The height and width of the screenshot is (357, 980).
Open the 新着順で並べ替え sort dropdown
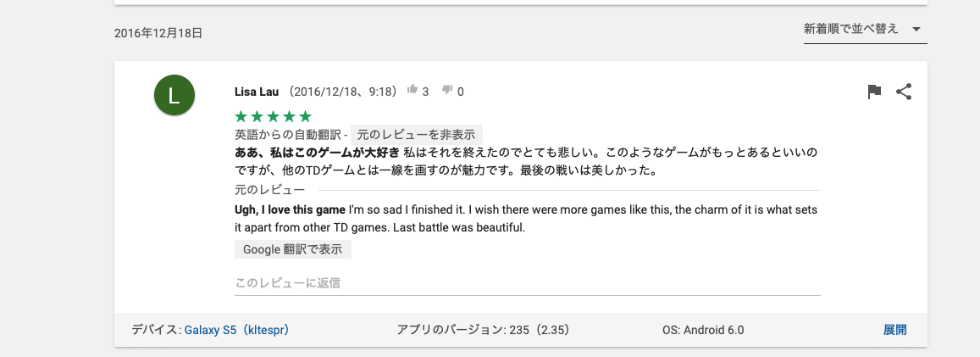(851, 29)
